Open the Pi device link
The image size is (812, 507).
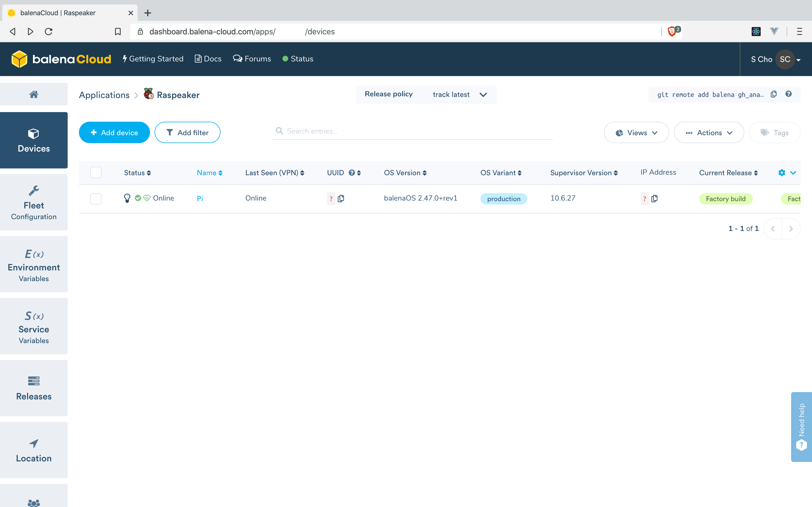(200, 199)
